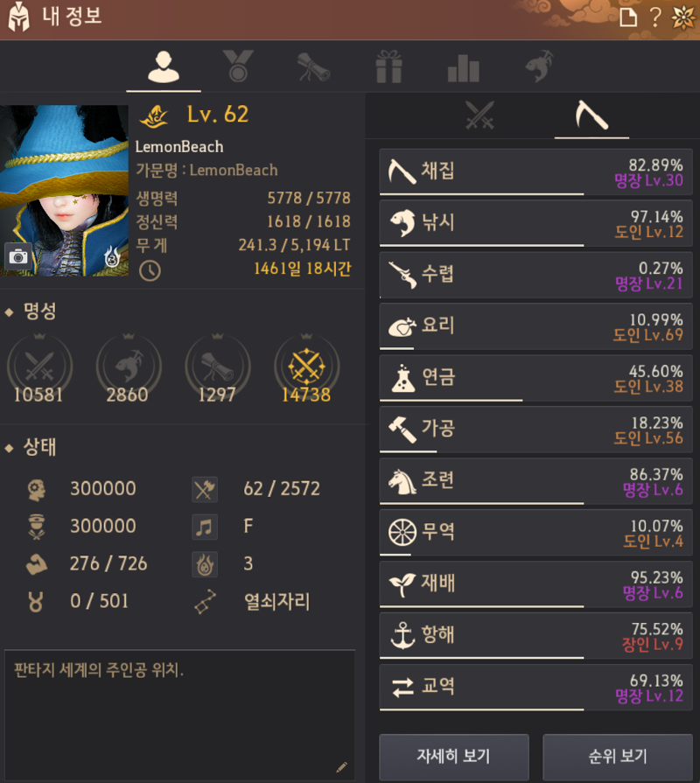Click the 연금 alchemy progress bar
Viewport: 700px width, 783px height.
tap(451, 400)
